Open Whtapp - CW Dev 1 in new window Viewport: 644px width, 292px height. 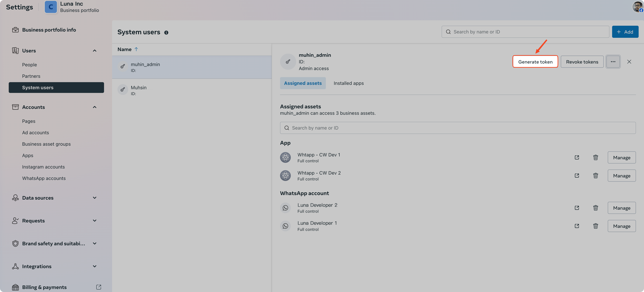pos(577,157)
